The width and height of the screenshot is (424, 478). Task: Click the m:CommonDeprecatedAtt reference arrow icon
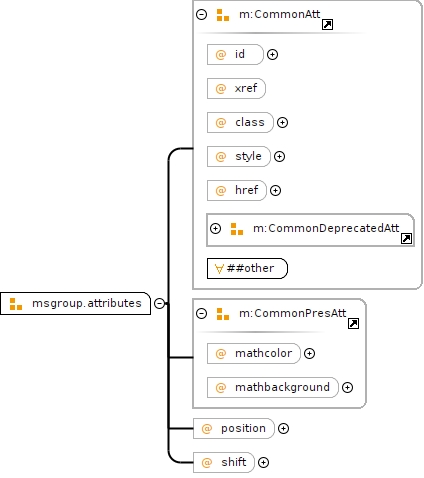click(406, 238)
